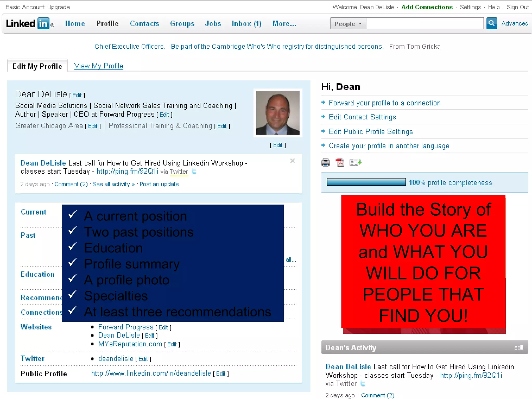Open the deandelisle Twitter account link
Viewport: 532px width, 399px height.
(x=116, y=358)
